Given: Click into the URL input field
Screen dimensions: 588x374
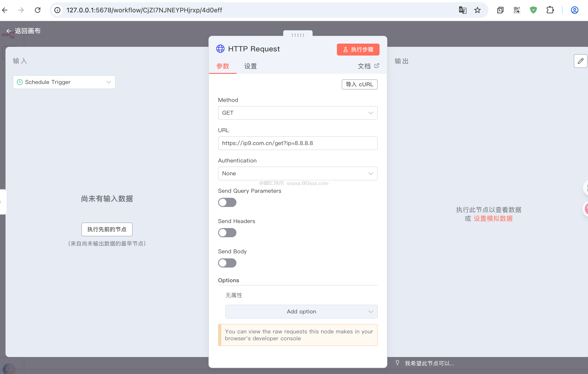Looking at the screenshot, I should pos(297,143).
